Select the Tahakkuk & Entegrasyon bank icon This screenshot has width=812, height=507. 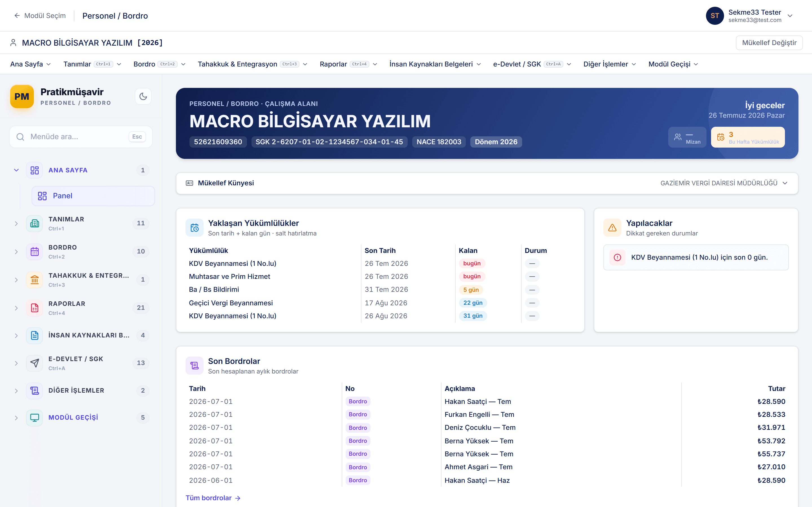35,280
